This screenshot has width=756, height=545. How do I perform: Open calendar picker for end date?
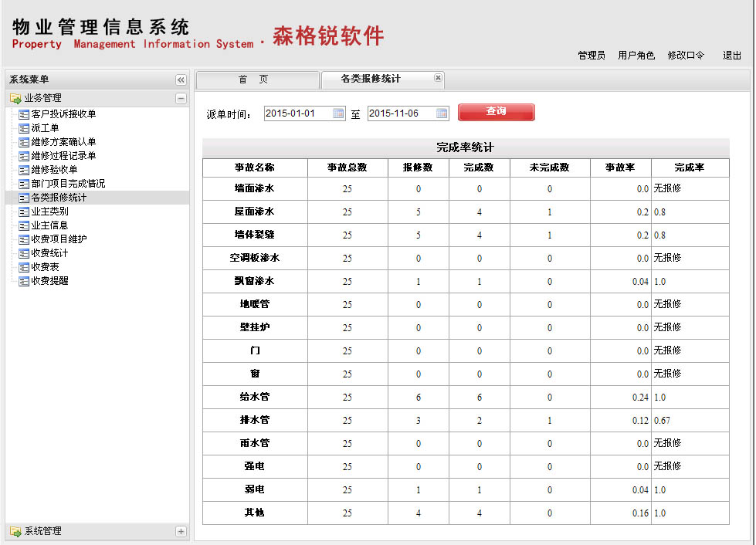(x=442, y=113)
